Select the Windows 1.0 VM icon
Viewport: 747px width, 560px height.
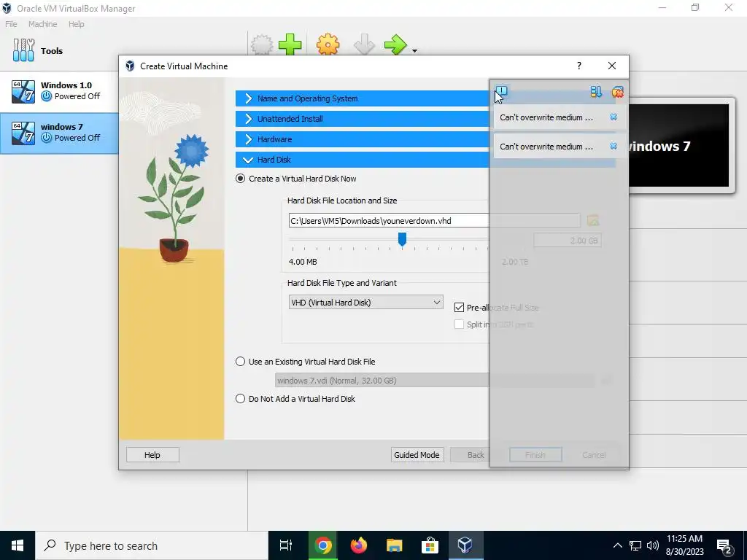[23, 91]
